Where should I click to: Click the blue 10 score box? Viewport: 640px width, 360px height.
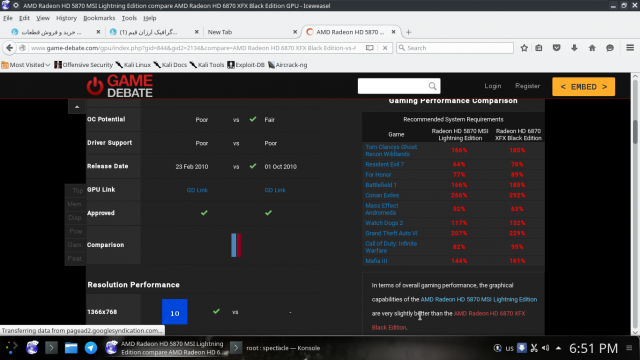tap(175, 312)
